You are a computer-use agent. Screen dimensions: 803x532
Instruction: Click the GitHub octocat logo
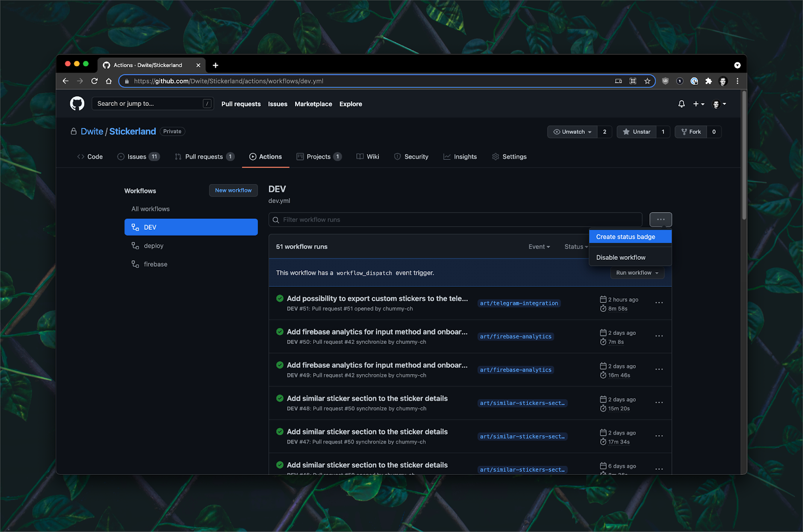(x=77, y=104)
